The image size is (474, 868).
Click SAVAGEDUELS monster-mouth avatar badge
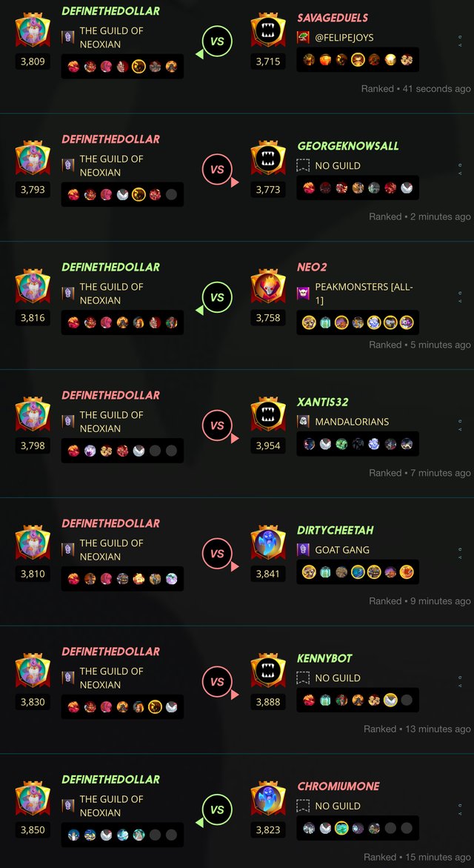pyautogui.click(x=268, y=33)
